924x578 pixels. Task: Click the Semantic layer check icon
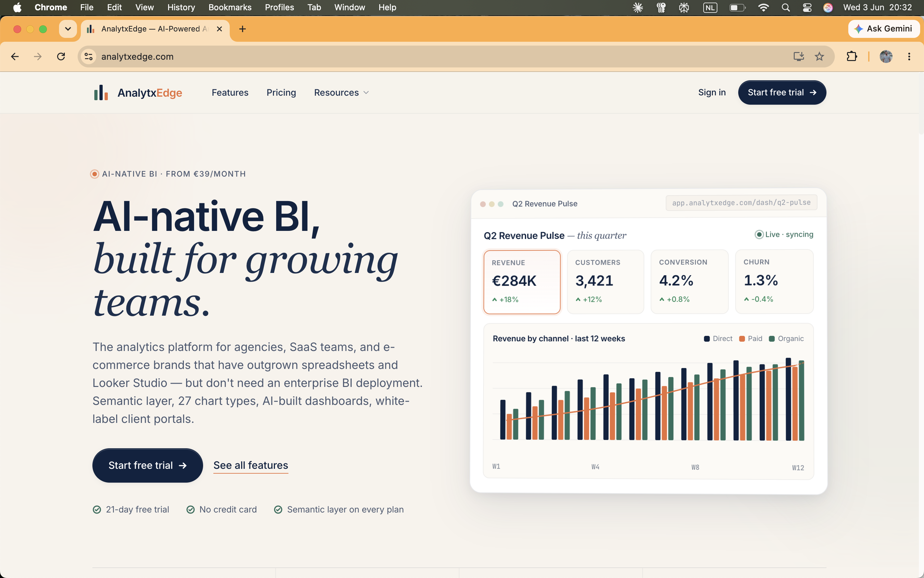278,510
